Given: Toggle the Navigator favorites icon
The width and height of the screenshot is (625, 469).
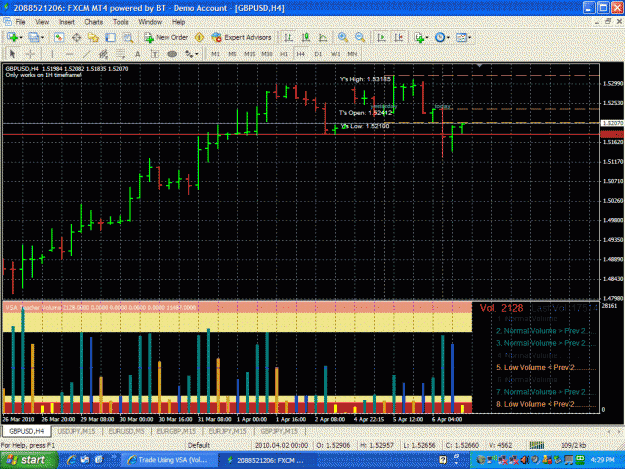Looking at the screenshot, I should coord(93,37).
